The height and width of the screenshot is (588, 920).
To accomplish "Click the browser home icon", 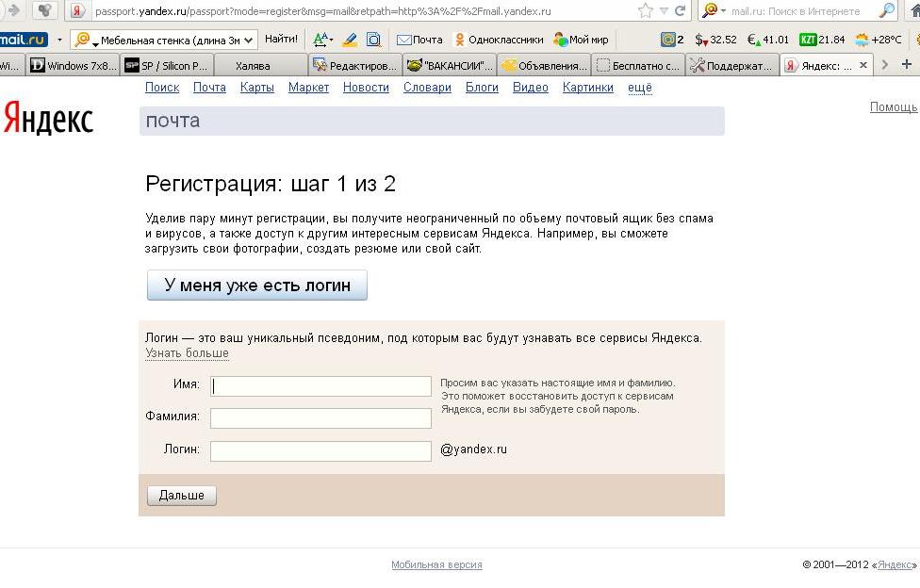I will coord(914,10).
